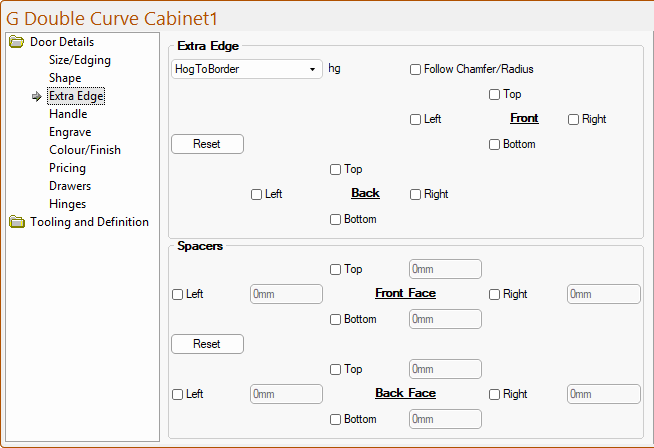This screenshot has height=448, width=654.
Task: Enable the Back Face Right spacer checkbox
Action: (495, 394)
